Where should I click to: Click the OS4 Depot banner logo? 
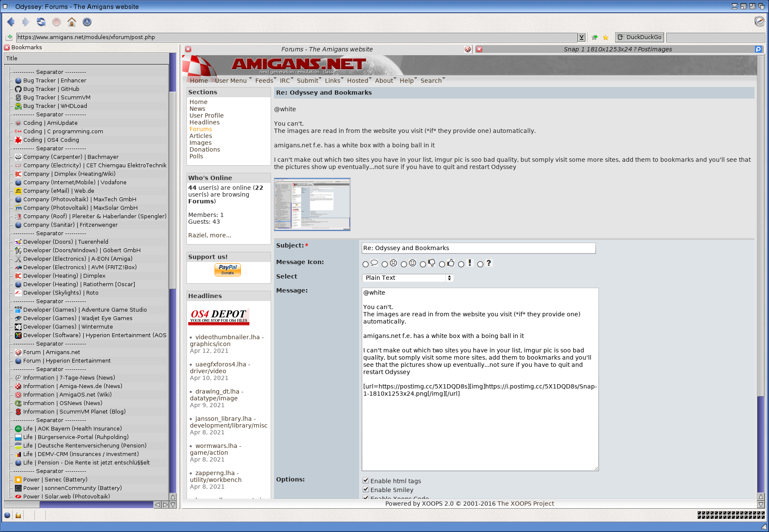tap(218, 316)
